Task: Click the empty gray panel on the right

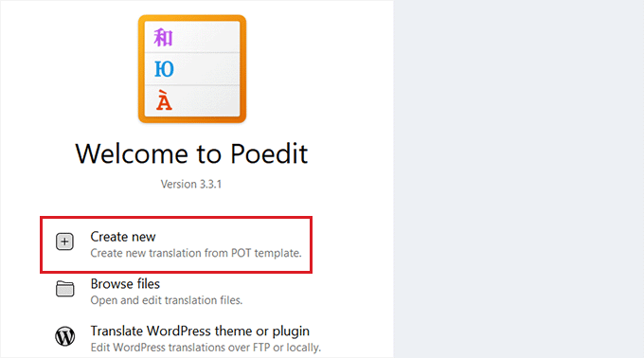Action: 519,179
